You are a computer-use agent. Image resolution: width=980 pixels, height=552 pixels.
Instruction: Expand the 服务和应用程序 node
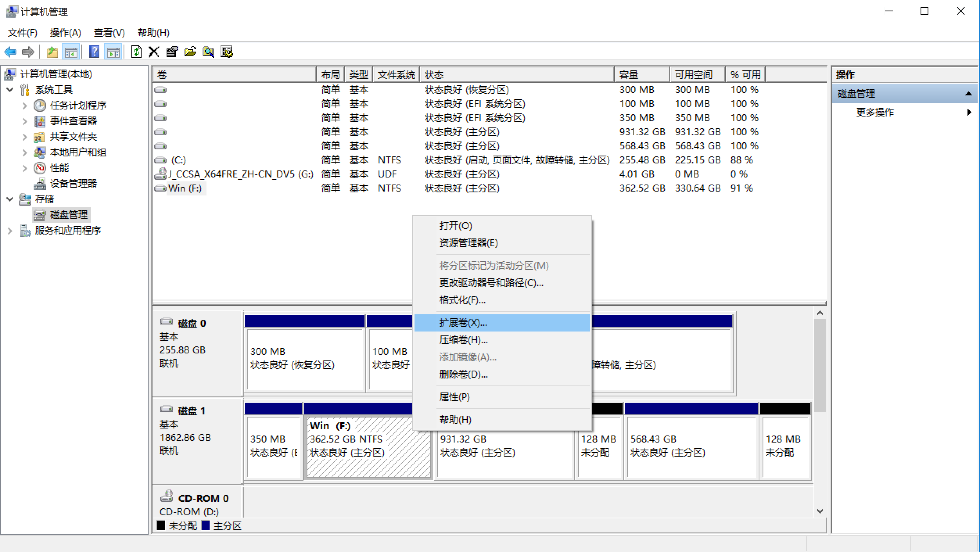[x=10, y=231]
